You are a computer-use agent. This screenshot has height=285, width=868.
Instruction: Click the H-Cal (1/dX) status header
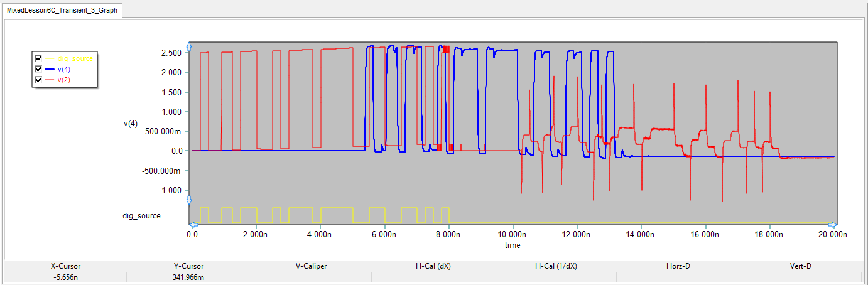(556, 266)
